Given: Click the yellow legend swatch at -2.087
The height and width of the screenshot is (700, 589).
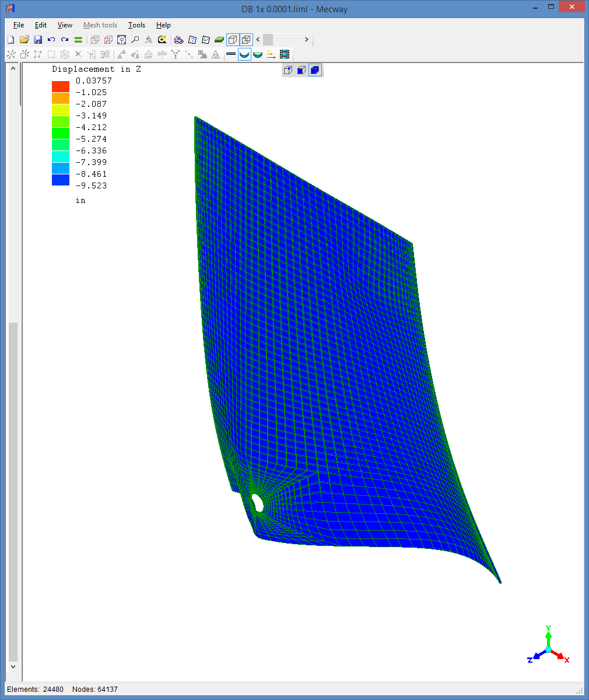Looking at the screenshot, I should tap(61, 110).
